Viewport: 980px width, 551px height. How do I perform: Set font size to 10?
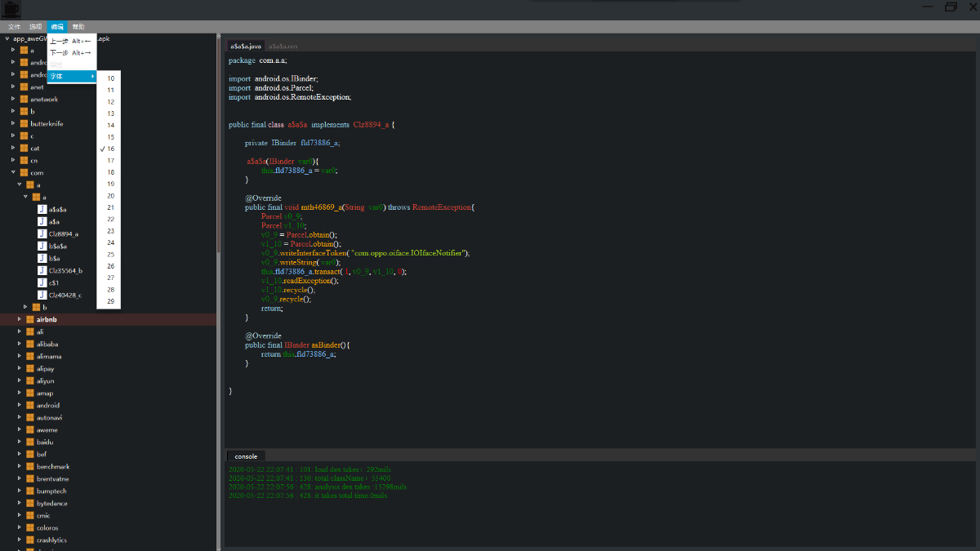tap(109, 78)
